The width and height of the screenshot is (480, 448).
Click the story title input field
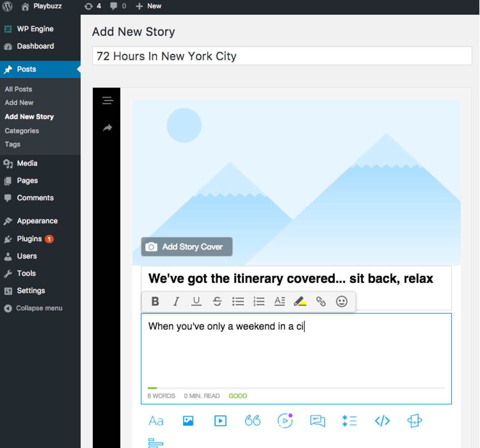click(282, 56)
